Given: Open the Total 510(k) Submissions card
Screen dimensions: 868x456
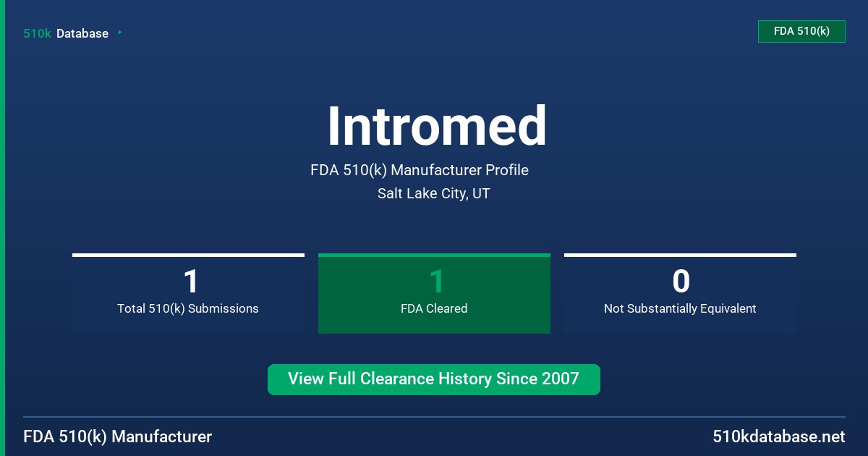Looking at the screenshot, I should pos(188,293).
